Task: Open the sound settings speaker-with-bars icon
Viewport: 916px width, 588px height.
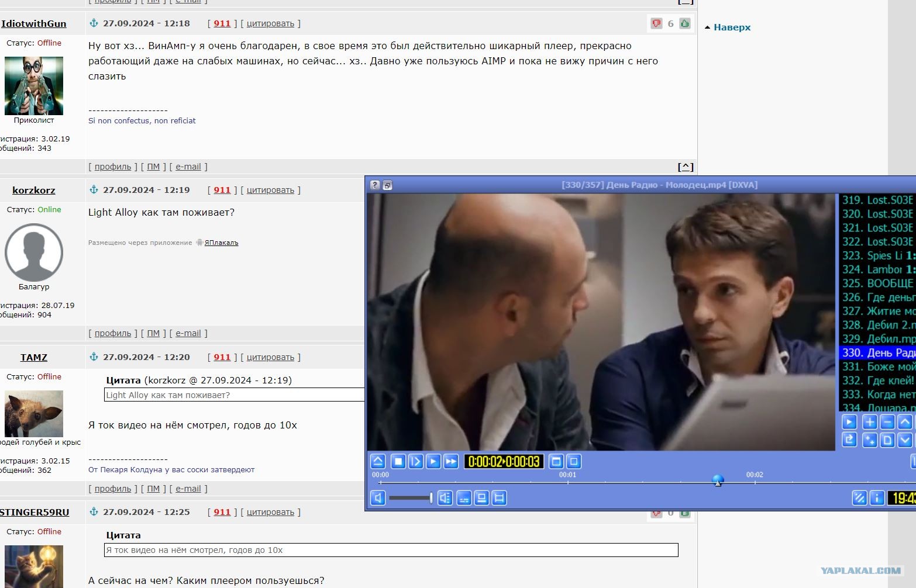Action: [445, 497]
